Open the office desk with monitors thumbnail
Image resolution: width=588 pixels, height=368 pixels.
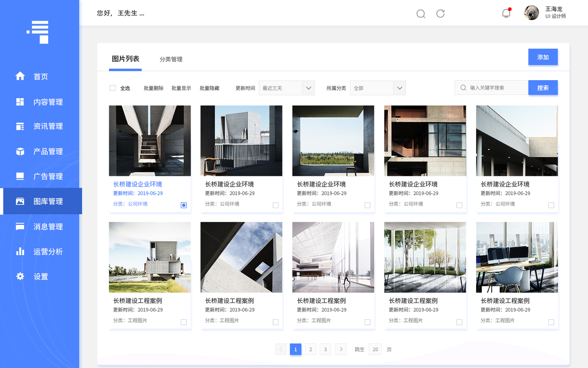(517, 257)
